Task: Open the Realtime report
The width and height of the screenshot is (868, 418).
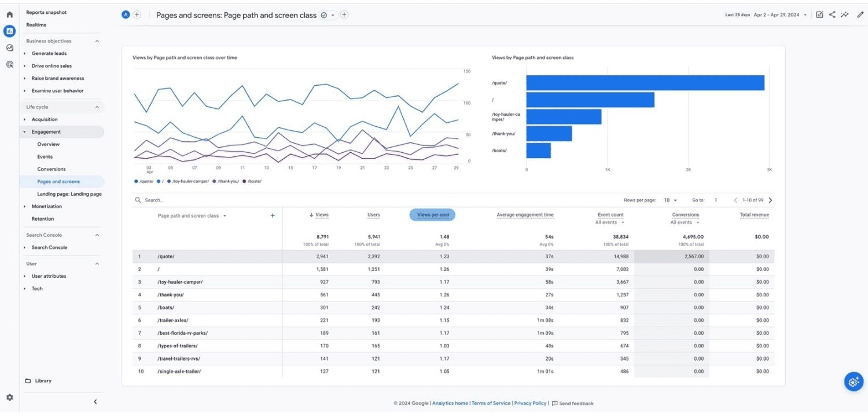Action: (36, 25)
